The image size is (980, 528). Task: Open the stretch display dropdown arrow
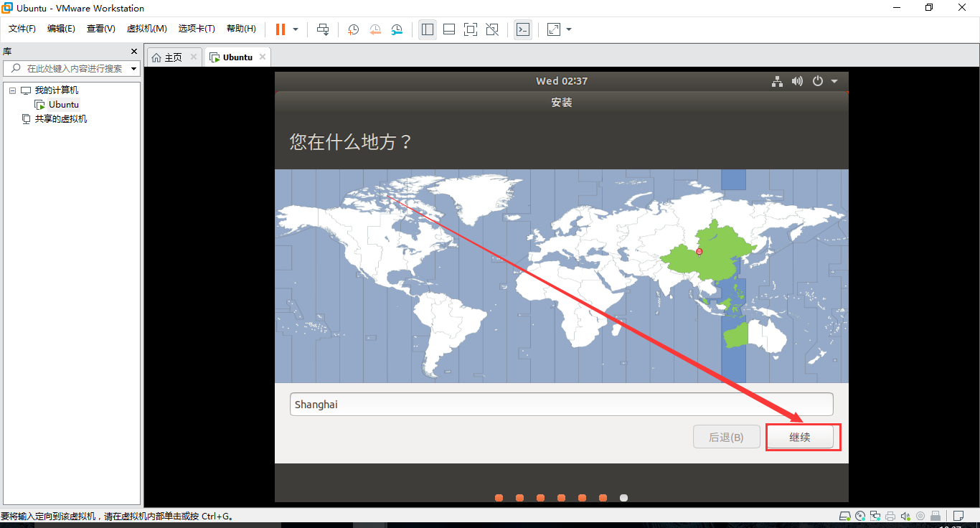(569, 29)
